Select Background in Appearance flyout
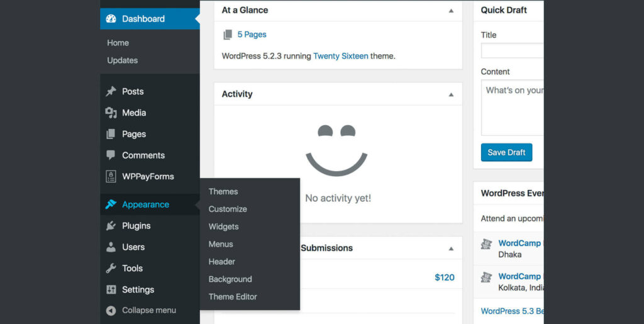This screenshot has height=324, width=644. (x=230, y=279)
